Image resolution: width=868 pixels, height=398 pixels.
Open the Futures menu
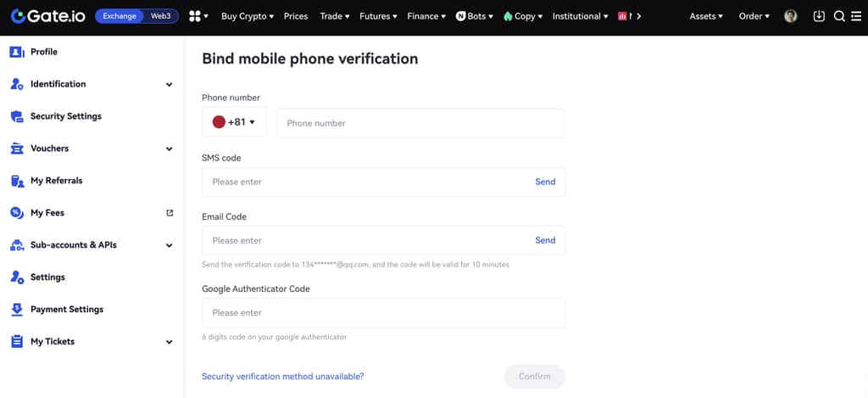click(x=378, y=16)
